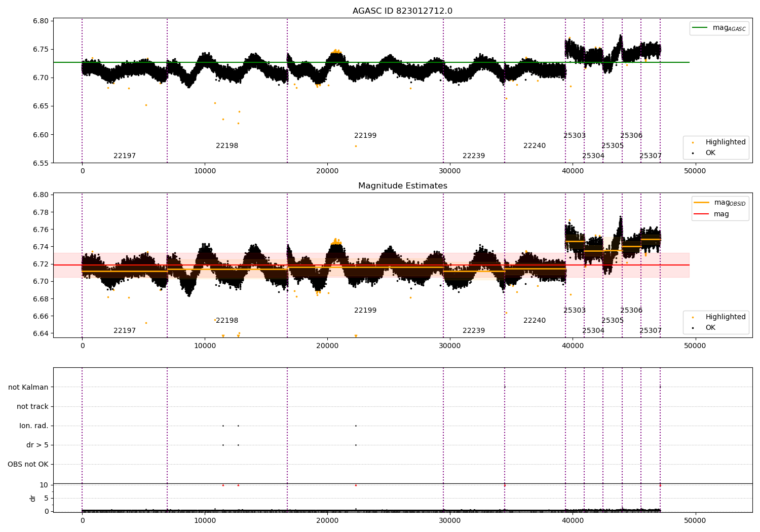The height and width of the screenshot is (532, 760).
Task: Click the Magnitude Estimates subplot title
Action: pos(403,186)
